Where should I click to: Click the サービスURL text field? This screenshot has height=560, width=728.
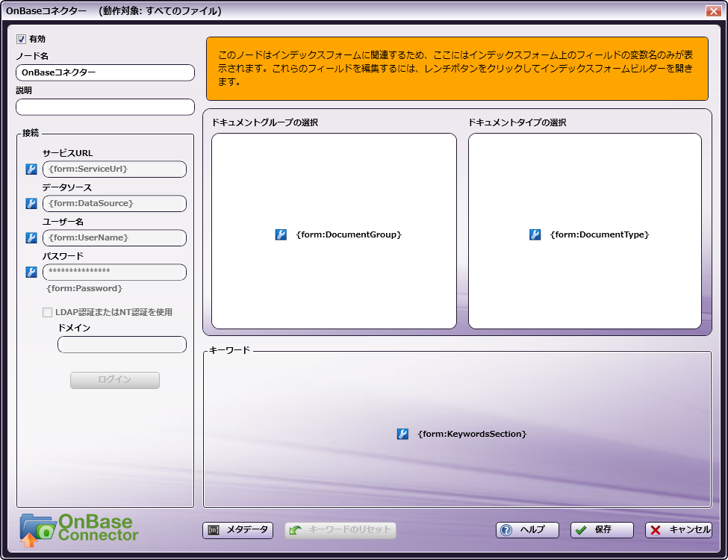[115, 169]
